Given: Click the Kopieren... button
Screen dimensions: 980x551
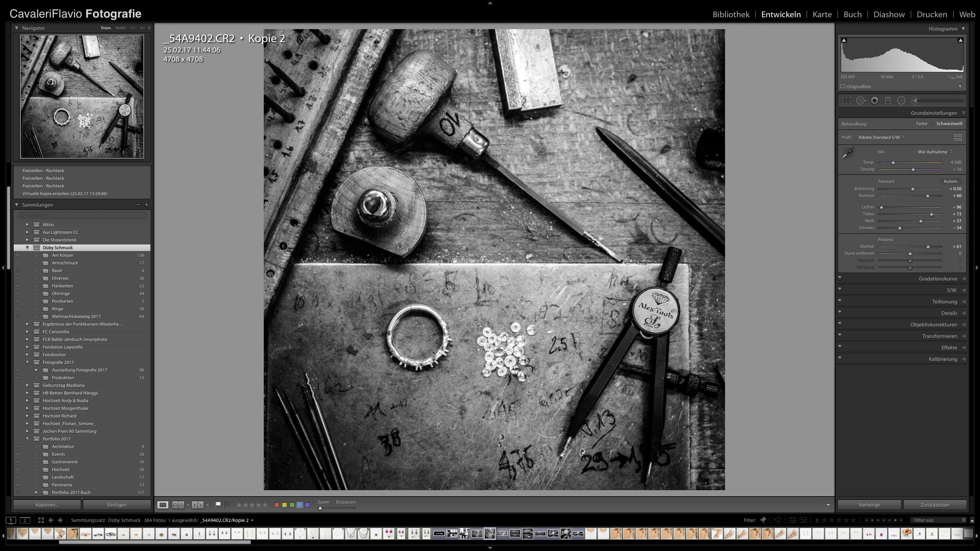Looking at the screenshot, I should pyautogui.click(x=47, y=505).
